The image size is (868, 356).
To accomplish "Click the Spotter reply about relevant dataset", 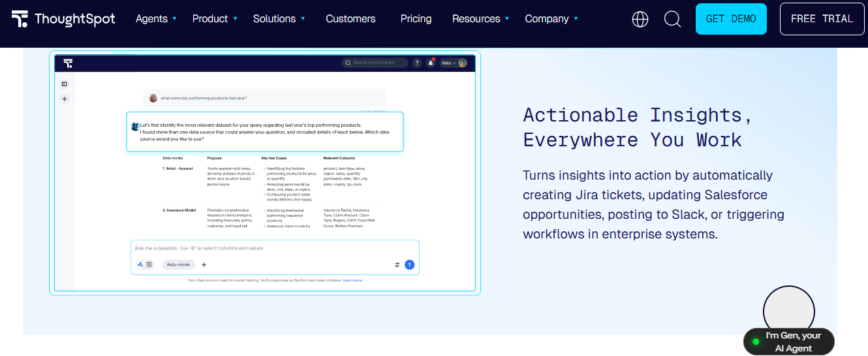I will 264,131.
